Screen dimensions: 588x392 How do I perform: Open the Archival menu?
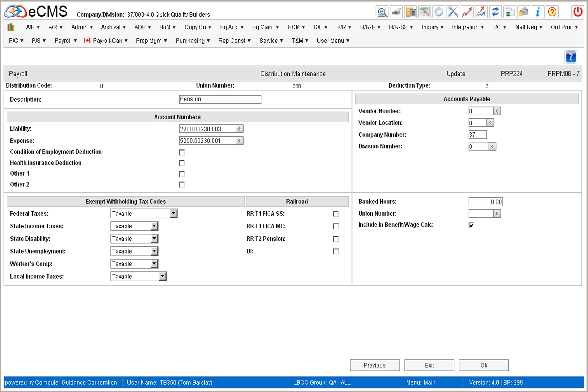pos(113,27)
